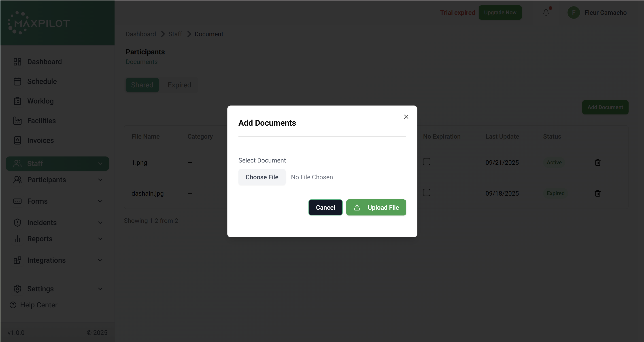Click the notification bell icon
The width and height of the screenshot is (644, 342).
(x=546, y=13)
